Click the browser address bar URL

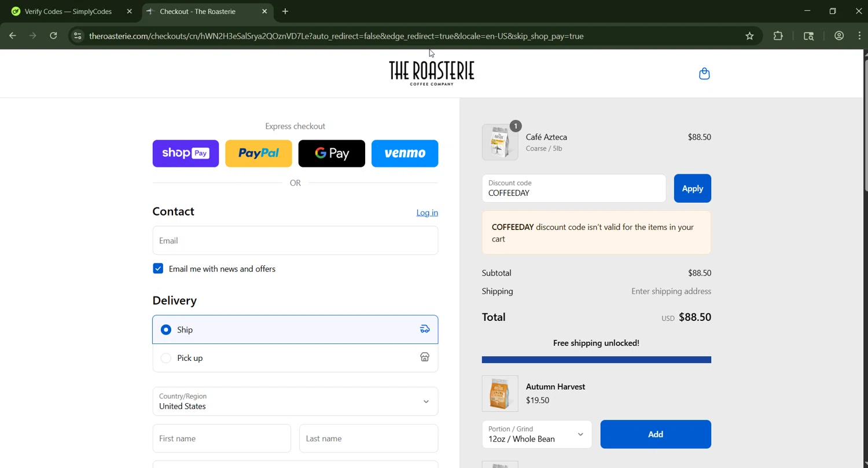click(336, 36)
